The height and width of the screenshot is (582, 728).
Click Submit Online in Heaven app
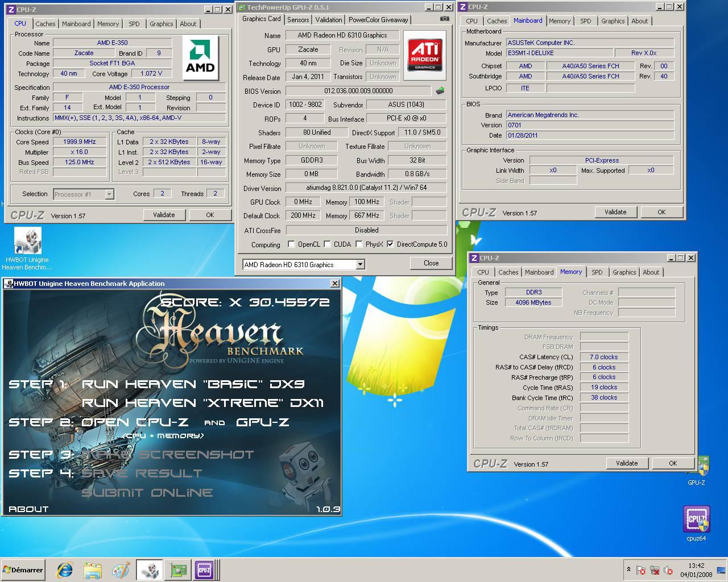(x=147, y=493)
